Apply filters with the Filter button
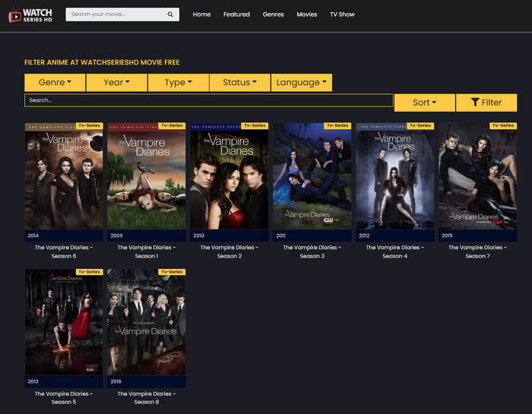Image resolution: width=532 pixels, height=414 pixels. coord(486,103)
